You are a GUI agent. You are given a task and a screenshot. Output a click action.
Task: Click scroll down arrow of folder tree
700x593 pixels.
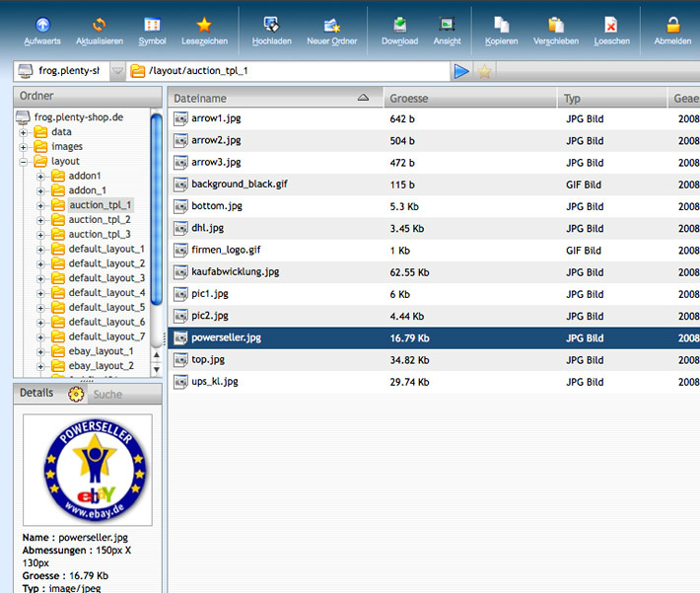[x=156, y=370]
